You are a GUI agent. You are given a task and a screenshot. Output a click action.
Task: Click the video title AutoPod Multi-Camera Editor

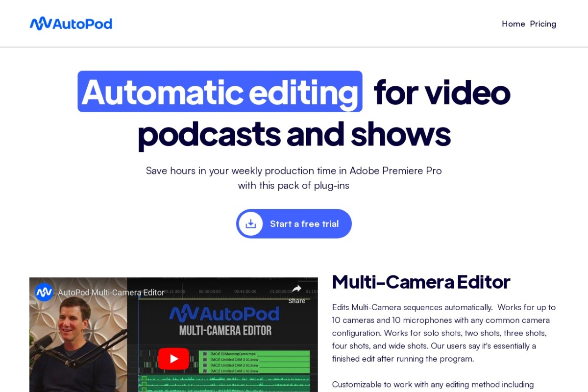(111, 293)
